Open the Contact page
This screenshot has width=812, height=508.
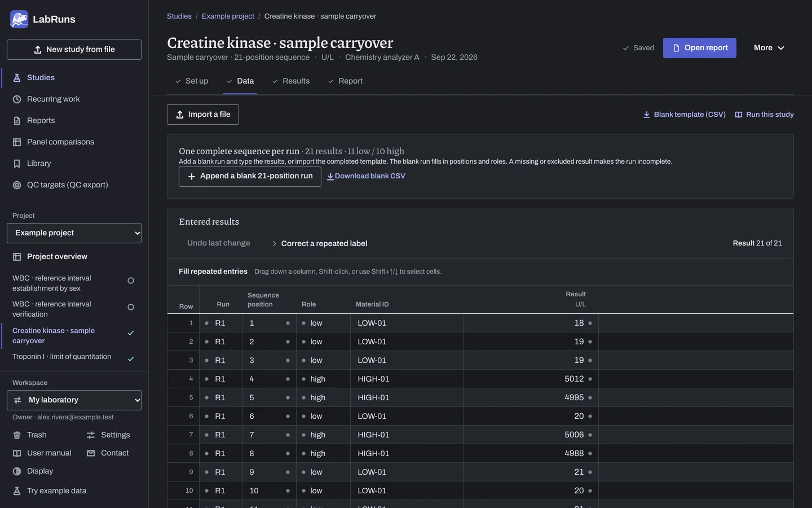108,453
